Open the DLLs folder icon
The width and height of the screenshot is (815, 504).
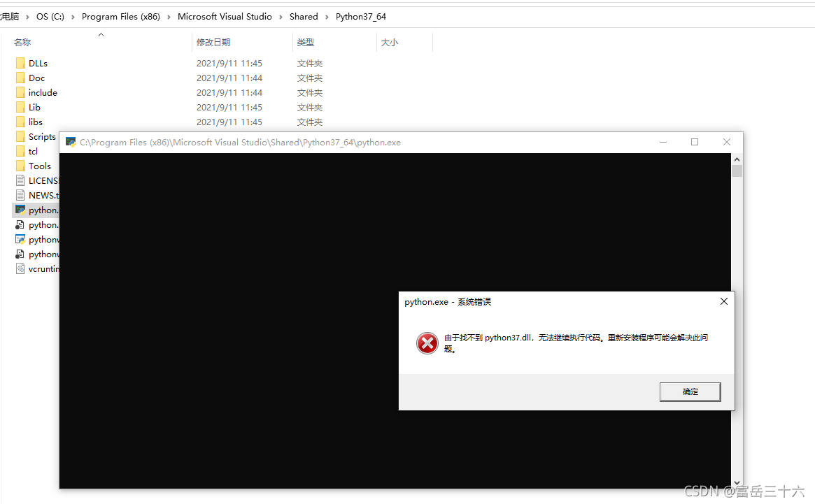click(x=20, y=64)
